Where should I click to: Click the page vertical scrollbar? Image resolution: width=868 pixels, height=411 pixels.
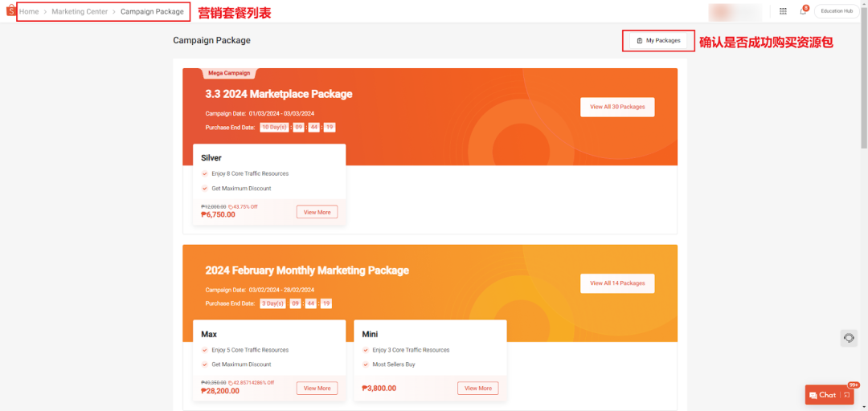tap(864, 77)
